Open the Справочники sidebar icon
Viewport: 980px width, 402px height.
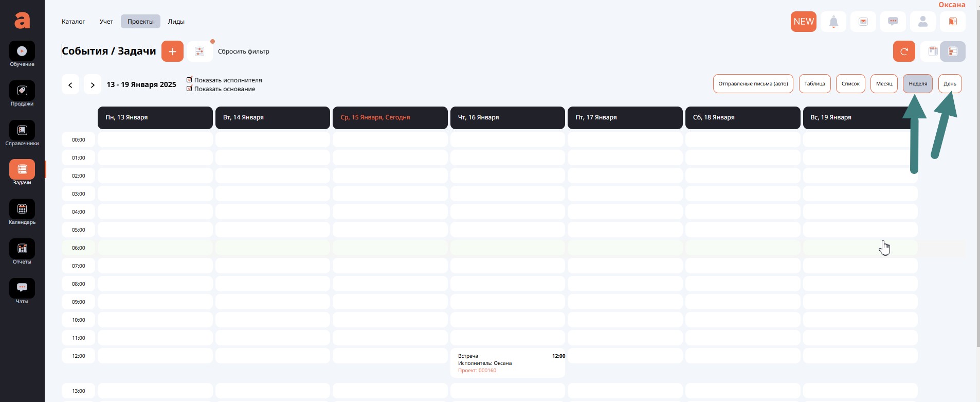pyautogui.click(x=22, y=131)
